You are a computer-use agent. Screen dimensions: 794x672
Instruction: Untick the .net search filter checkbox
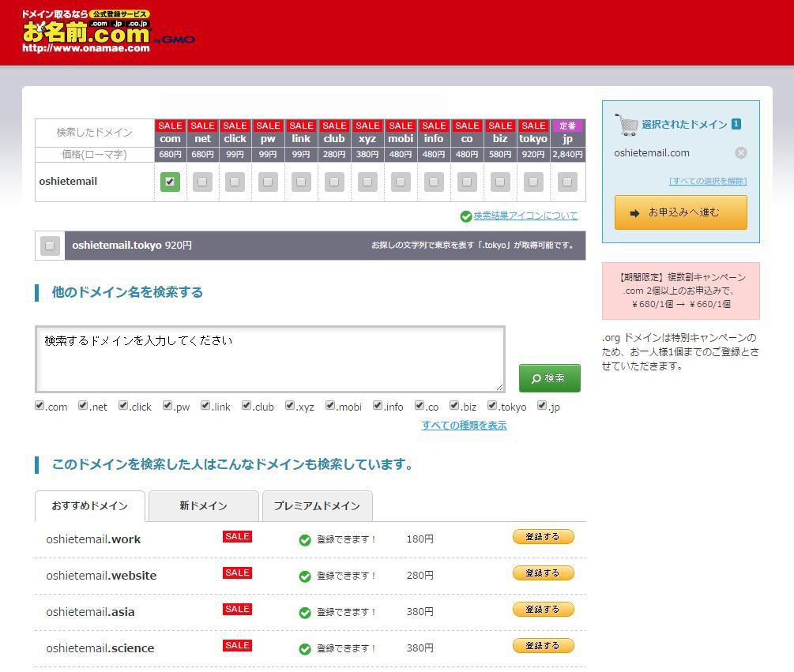click(x=83, y=405)
